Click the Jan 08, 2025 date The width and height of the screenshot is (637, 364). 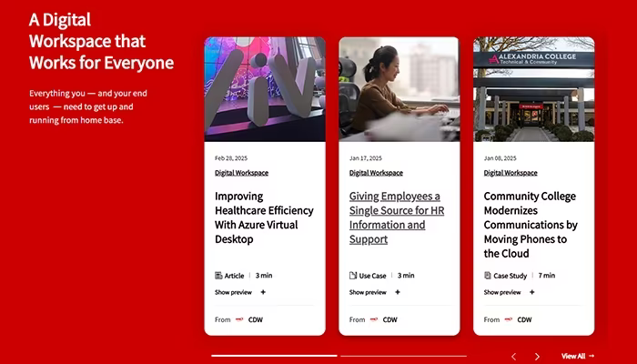[x=500, y=158]
